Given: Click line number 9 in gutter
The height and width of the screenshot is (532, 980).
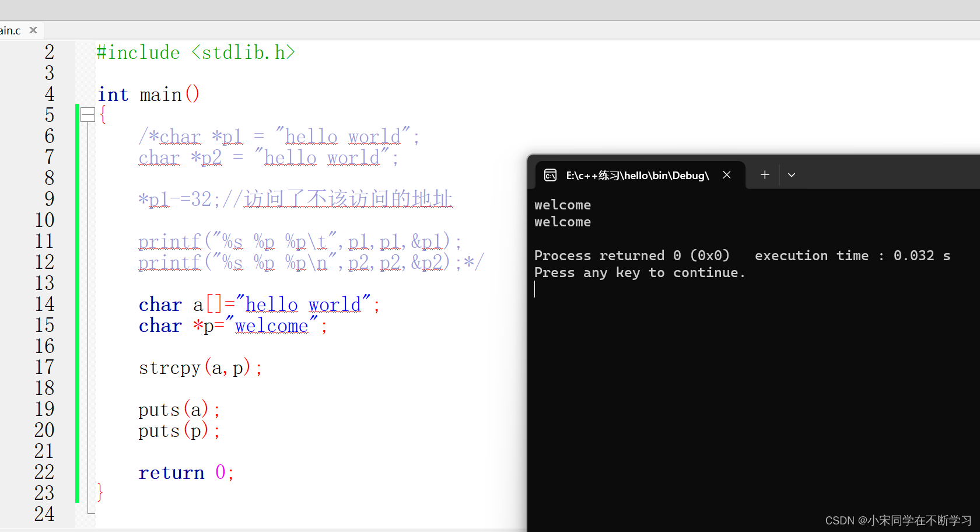Looking at the screenshot, I should (x=50, y=199).
